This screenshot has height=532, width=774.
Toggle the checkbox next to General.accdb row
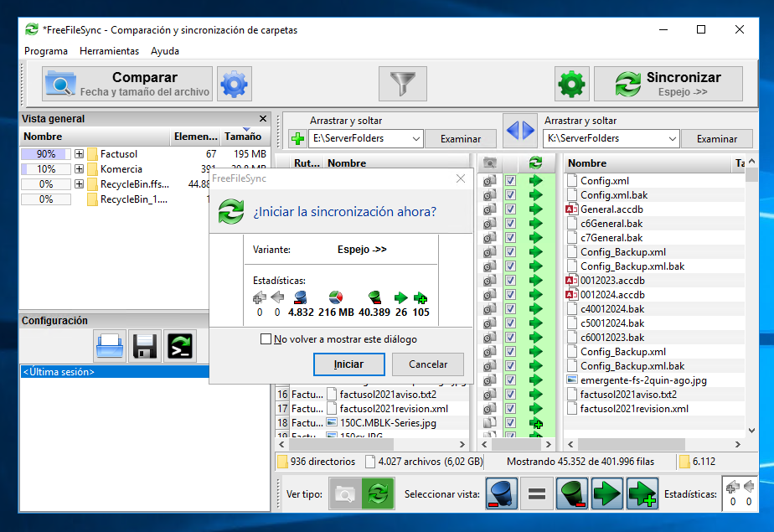(x=510, y=209)
